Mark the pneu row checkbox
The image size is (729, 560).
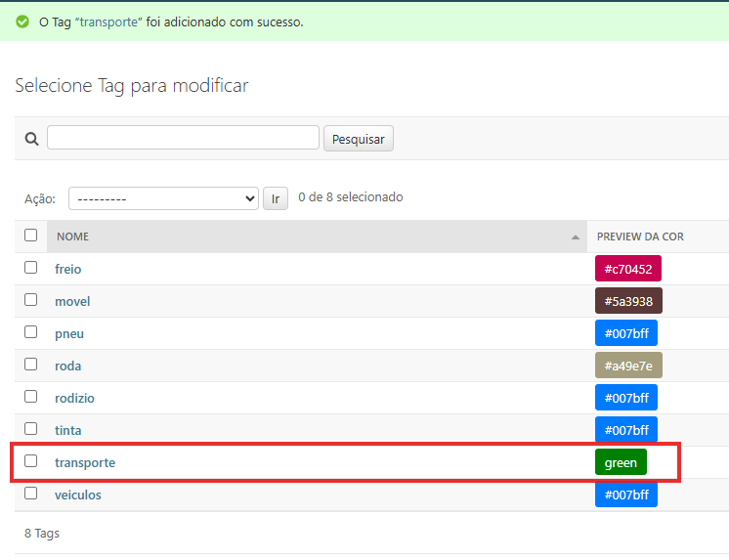pos(31,332)
